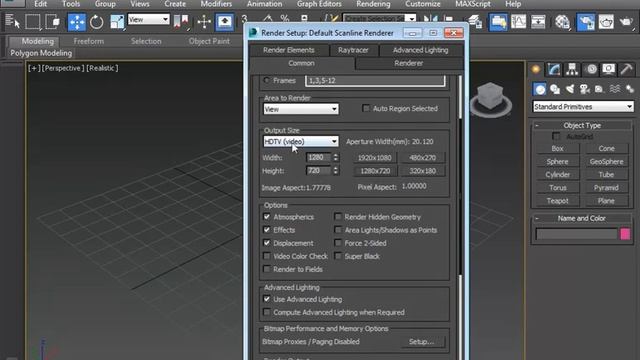Toggle Window/Crossing selection mode
This screenshot has width=640, height=360.
pyautogui.click(x=53, y=21)
